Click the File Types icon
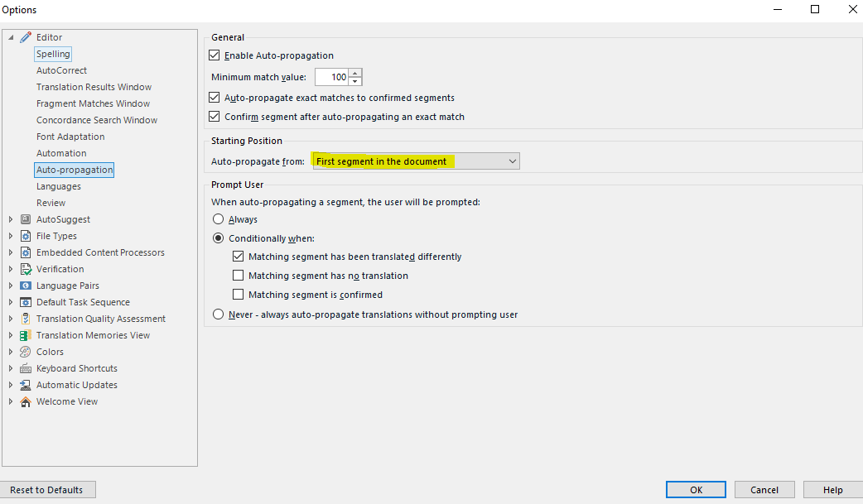The height and width of the screenshot is (504, 863). [26, 236]
